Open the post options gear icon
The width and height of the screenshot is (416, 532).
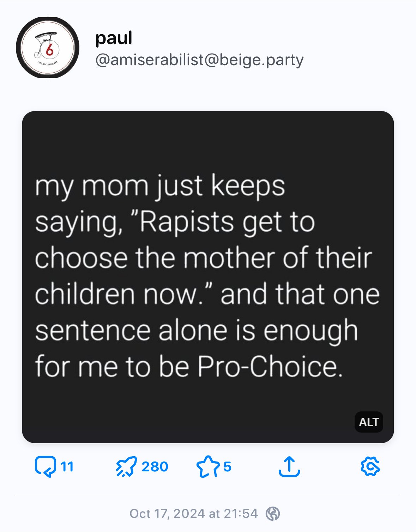pyautogui.click(x=370, y=466)
